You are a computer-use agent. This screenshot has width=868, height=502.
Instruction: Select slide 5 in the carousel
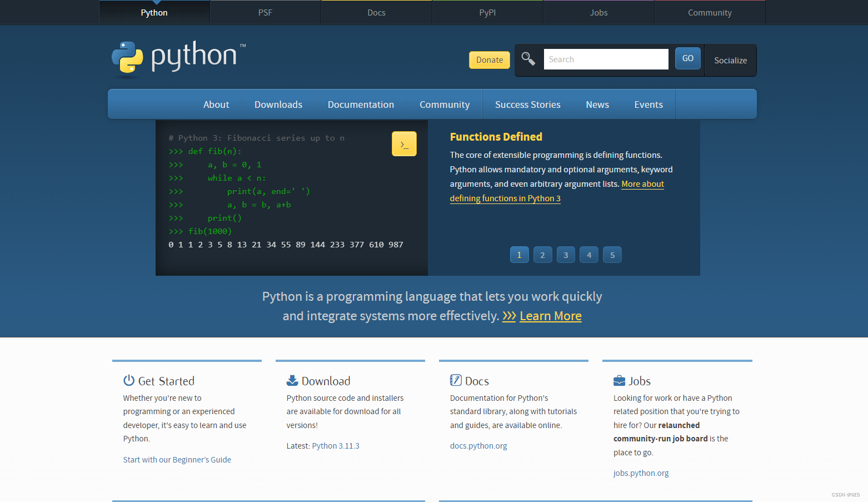612,255
